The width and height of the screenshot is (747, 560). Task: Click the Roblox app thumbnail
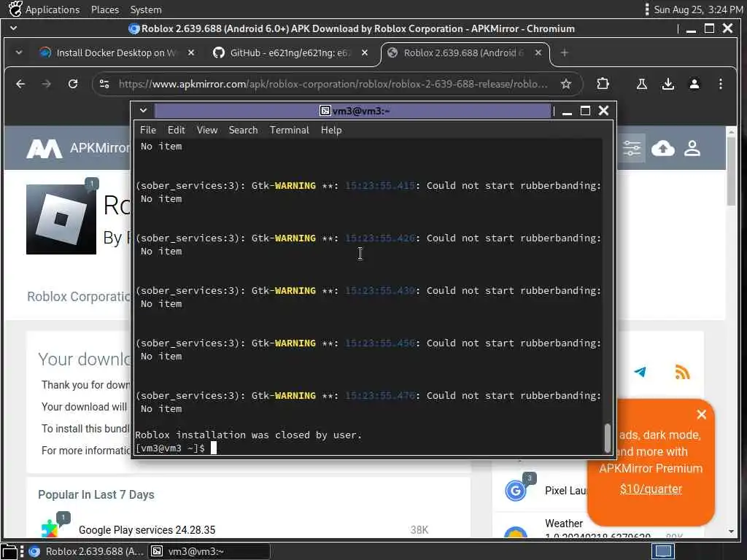[x=61, y=219]
